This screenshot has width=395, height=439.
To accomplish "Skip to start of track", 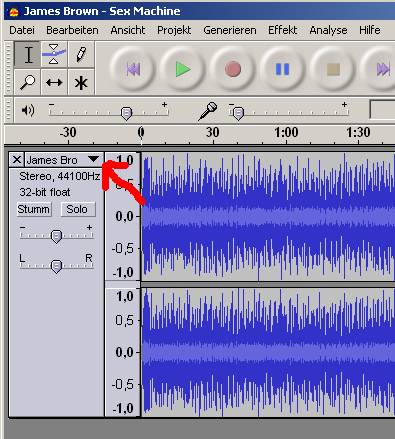I will pos(132,69).
